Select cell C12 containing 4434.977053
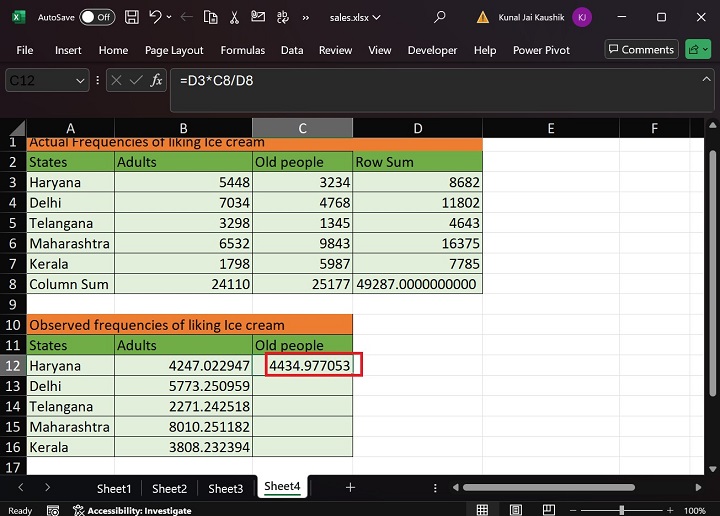Image resolution: width=720 pixels, height=516 pixels. coord(303,366)
